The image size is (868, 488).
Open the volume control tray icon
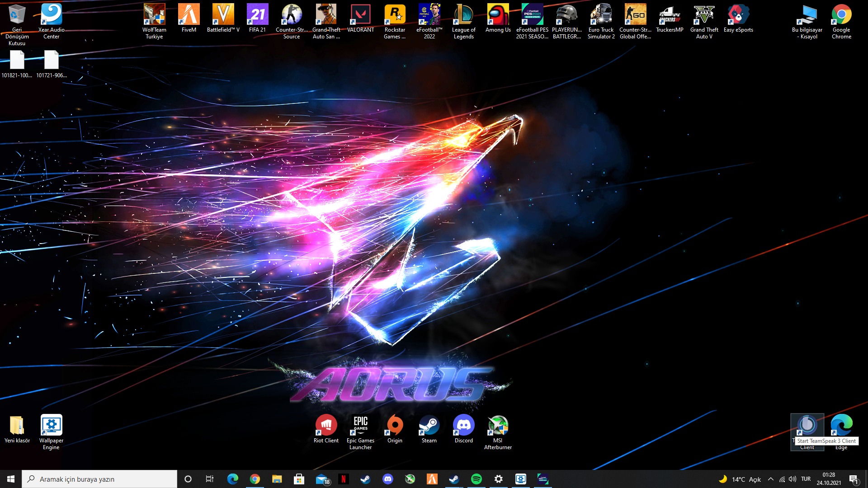(793, 479)
